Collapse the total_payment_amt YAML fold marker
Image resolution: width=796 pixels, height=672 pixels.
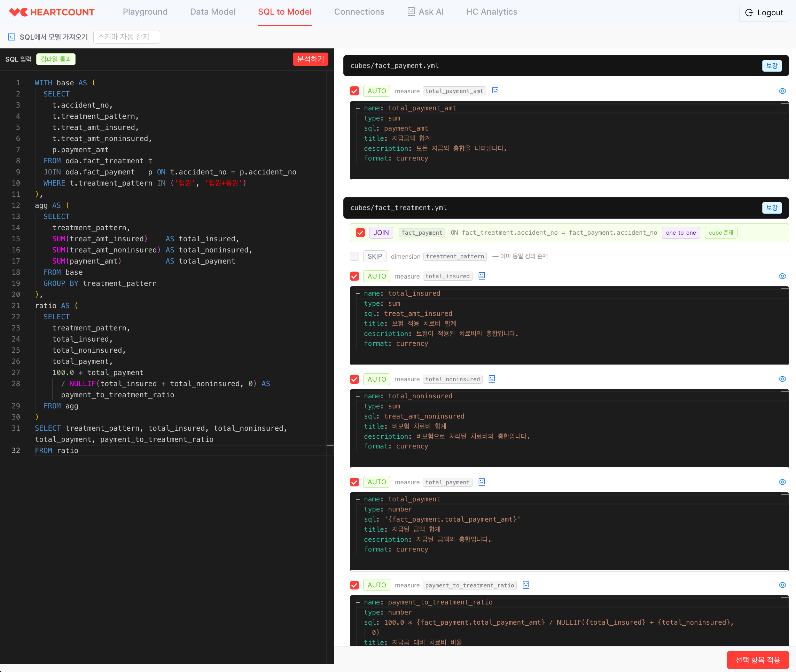point(358,108)
